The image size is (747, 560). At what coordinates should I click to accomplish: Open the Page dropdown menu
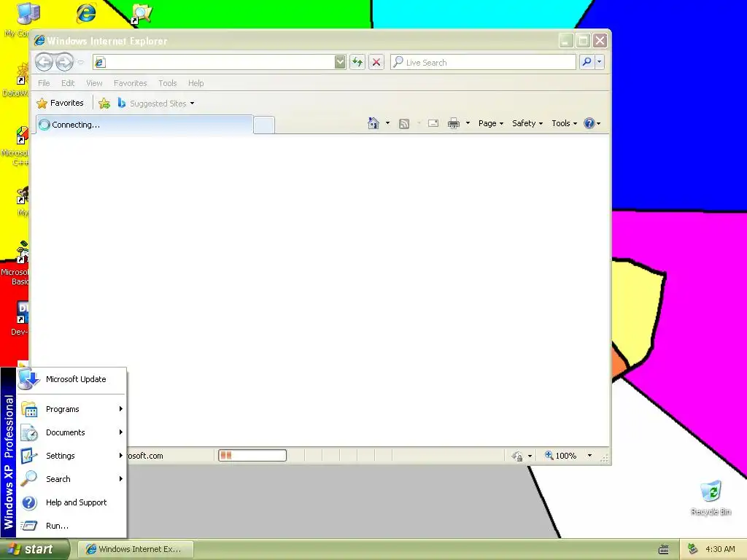tap(491, 123)
